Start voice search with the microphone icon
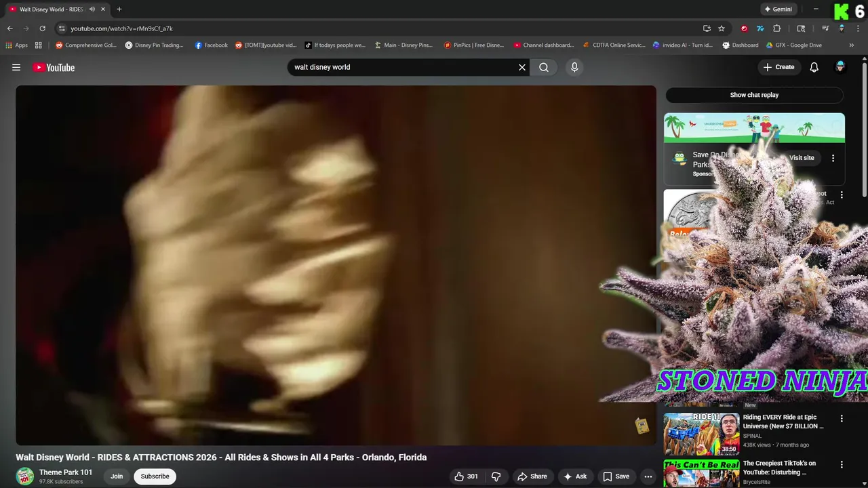This screenshot has height=488, width=868. pos(574,67)
